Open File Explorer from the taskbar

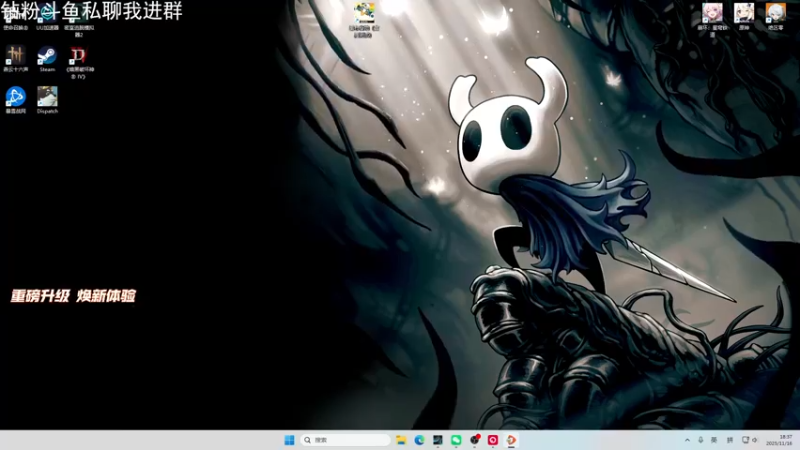coord(401,440)
